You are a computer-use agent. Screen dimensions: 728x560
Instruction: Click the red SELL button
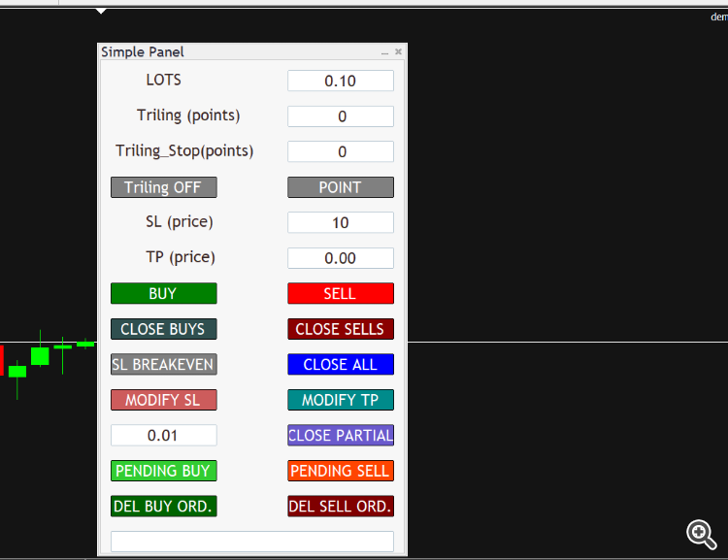coord(341,293)
